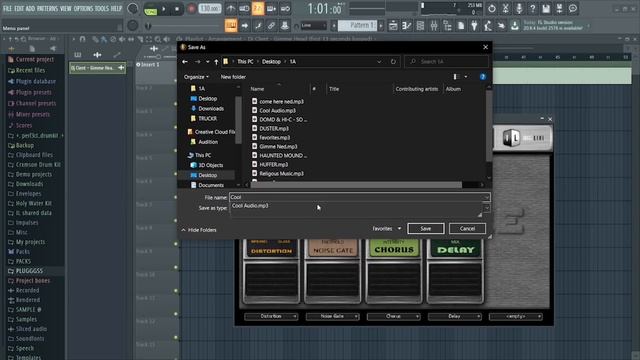
Task: Sort by the Name column header
Action: point(257,89)
